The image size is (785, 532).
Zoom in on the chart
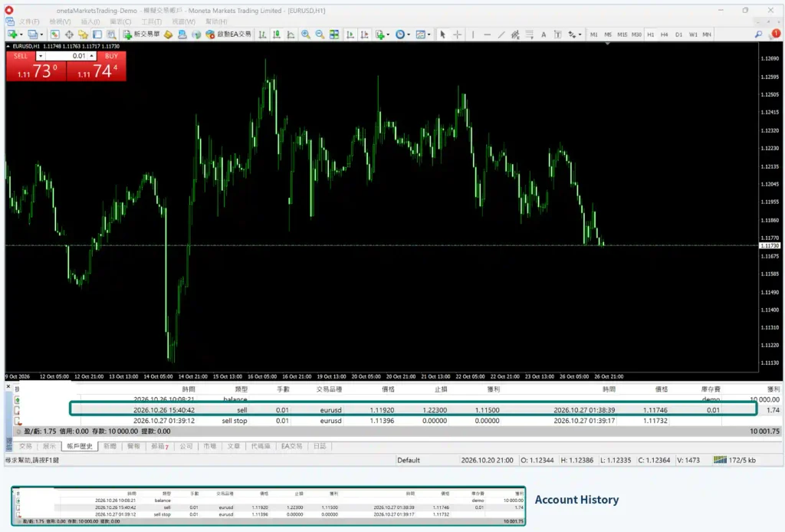click(305, 34)
